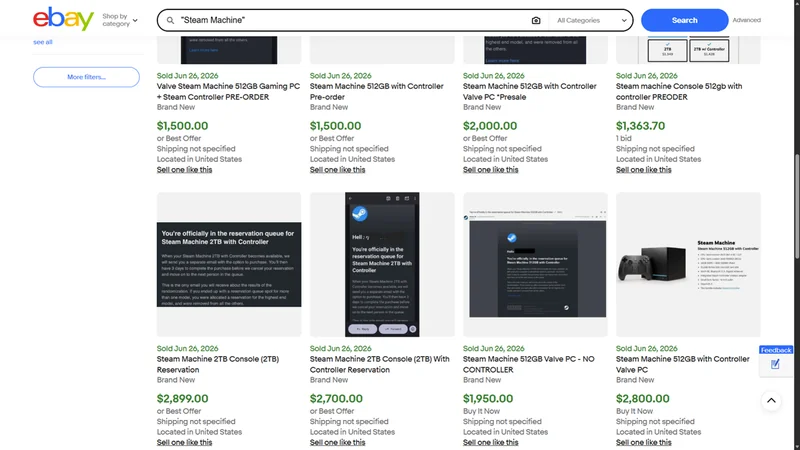
Task: Open the $2,800.00 Steam Machine 512GB Valve PC listing
Action: 683,364
